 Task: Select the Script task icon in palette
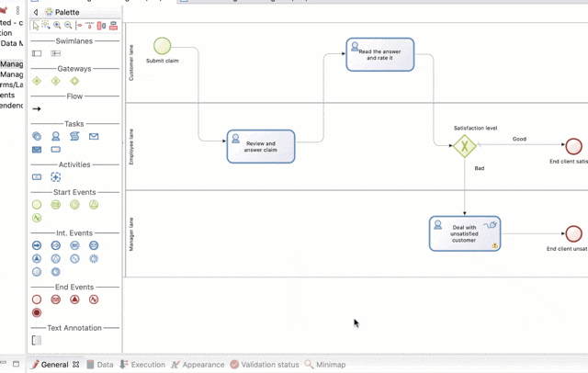tap(74, 137)
